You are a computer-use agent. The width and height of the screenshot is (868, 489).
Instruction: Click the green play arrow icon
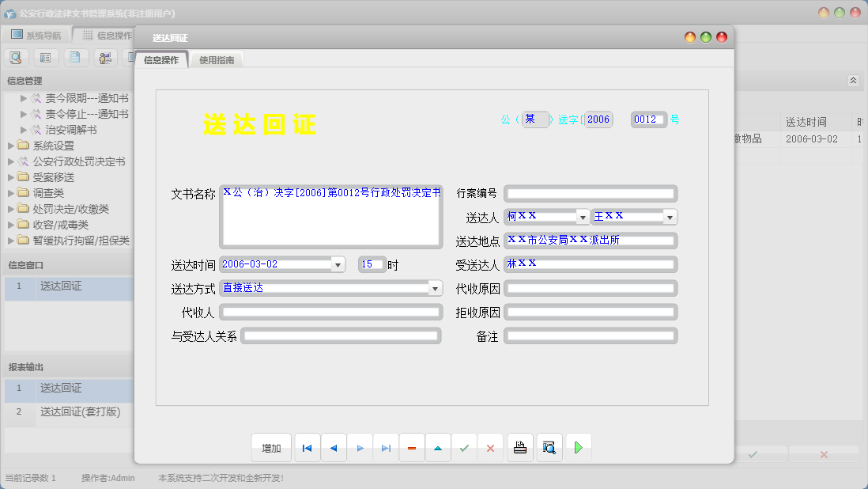(579, 448)
